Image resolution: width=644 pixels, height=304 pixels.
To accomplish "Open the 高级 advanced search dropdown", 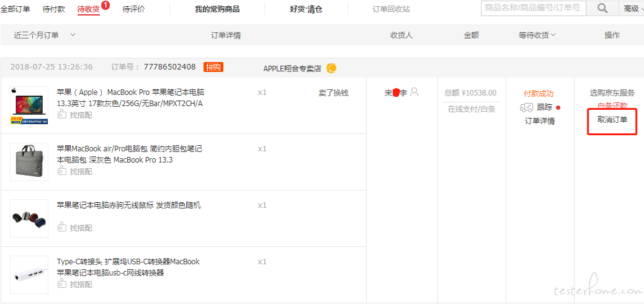I will click(x=633, y=9).
